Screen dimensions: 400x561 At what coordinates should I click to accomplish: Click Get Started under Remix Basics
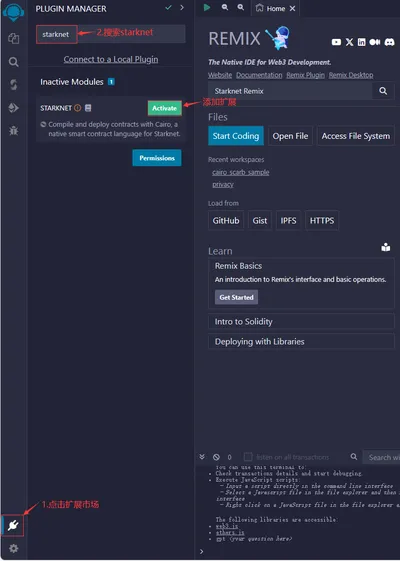click(236, 297)
